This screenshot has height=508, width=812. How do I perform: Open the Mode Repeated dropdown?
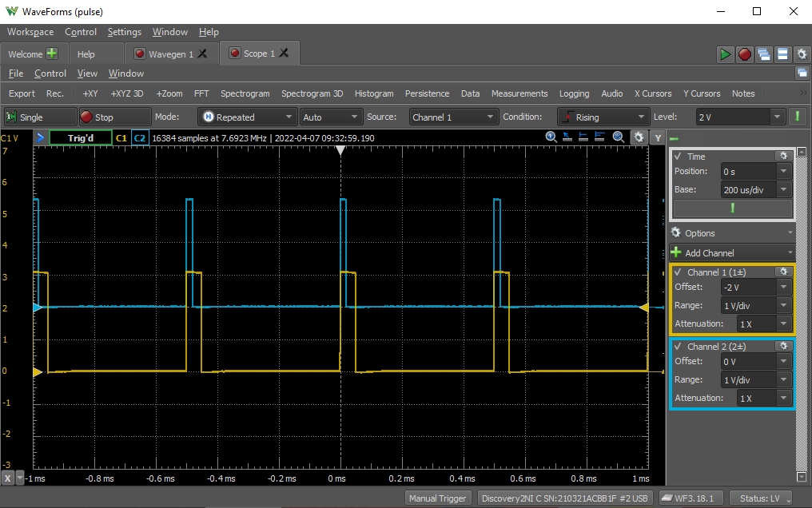248,117
